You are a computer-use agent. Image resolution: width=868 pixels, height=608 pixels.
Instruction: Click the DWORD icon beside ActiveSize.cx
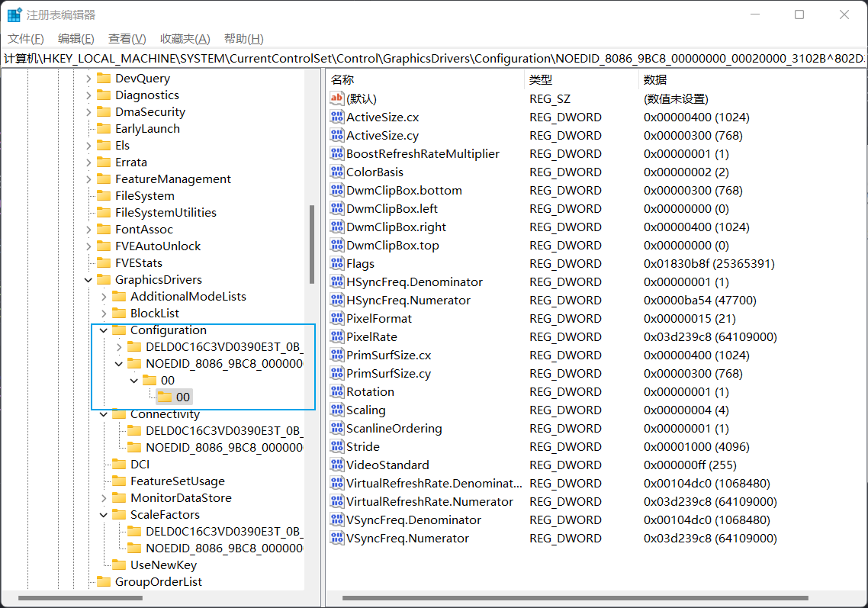point(337,117)
